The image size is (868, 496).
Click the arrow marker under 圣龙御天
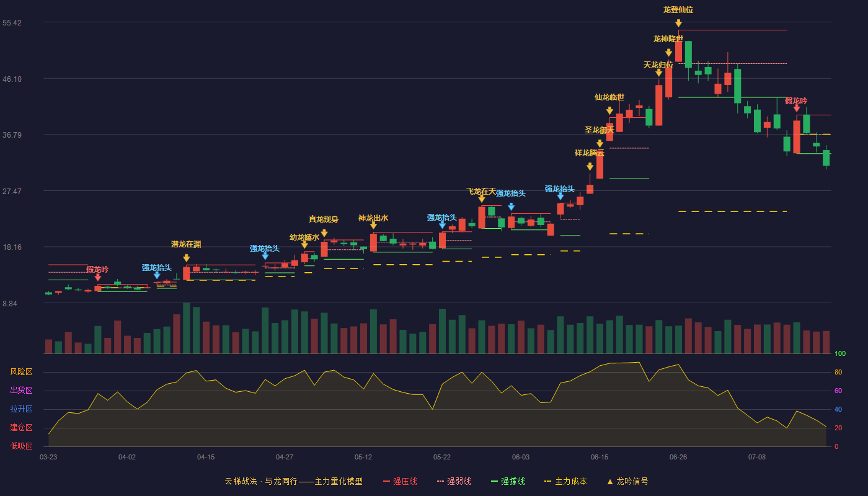[600, 143]
